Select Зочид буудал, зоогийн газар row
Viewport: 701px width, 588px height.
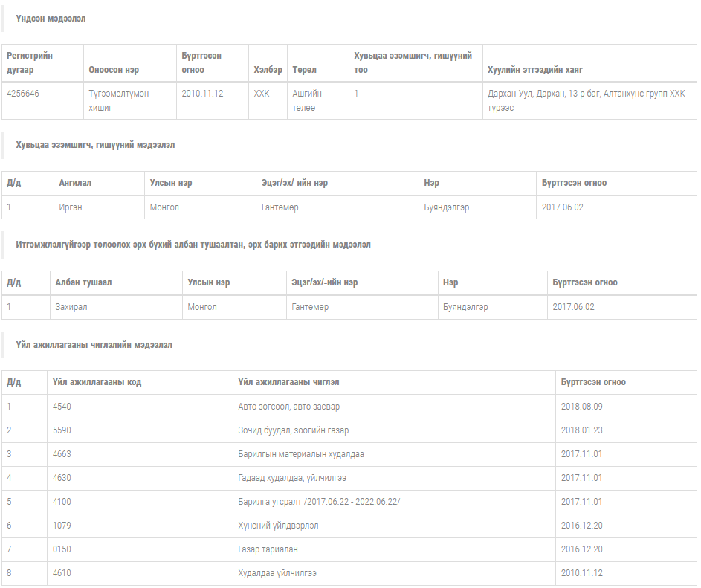coord(294,430)
